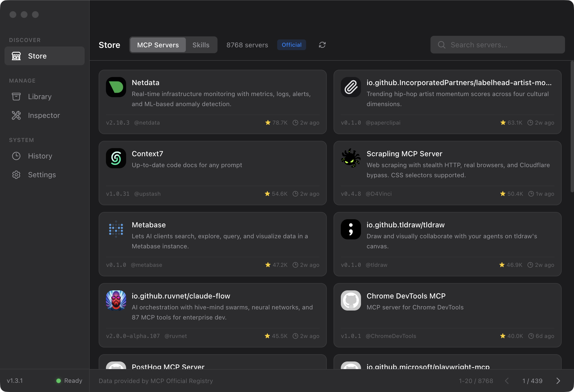This screenshot has height=392, width=574.
Task: Click the star icon on Netdata card
Action: coord(268,123)
